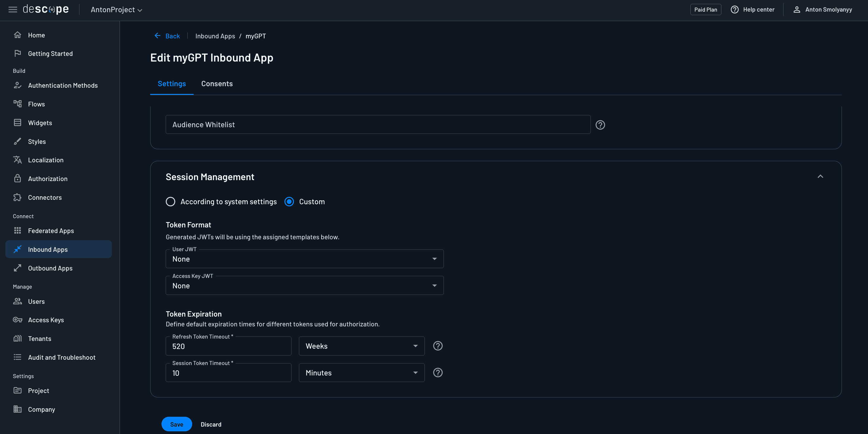The width and height of the screenshot is (868, 434).
Task: Select the Authentication Methods icon
Action: point(18,85)
